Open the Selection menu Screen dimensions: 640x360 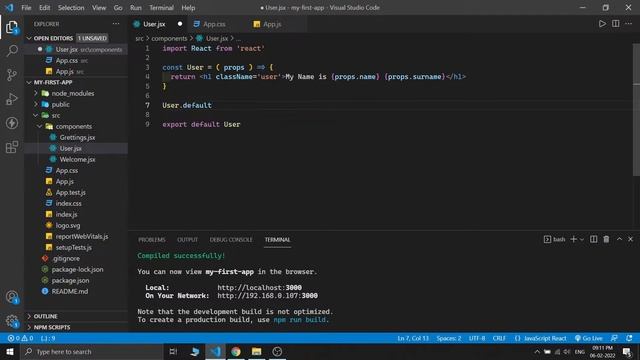tap(71, 8)
